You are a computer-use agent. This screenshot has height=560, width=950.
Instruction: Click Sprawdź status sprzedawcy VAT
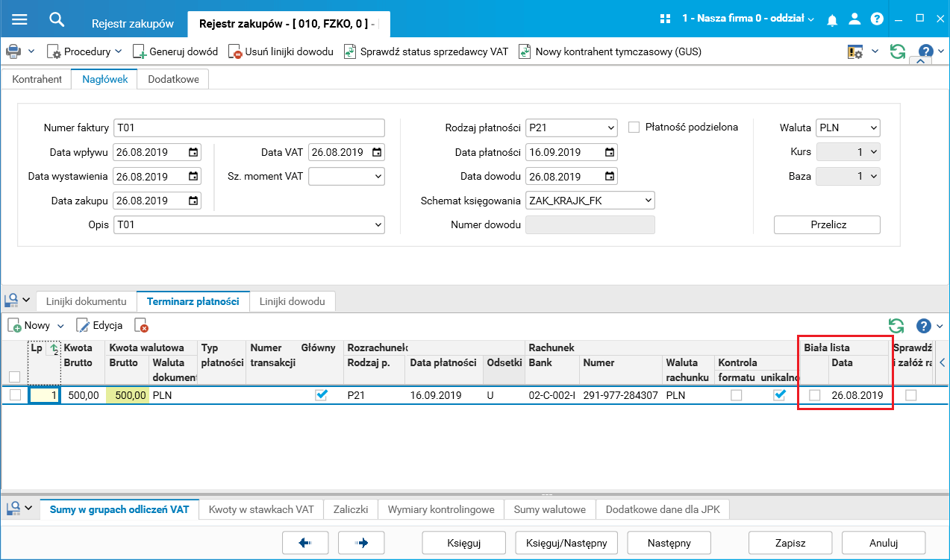425,51
